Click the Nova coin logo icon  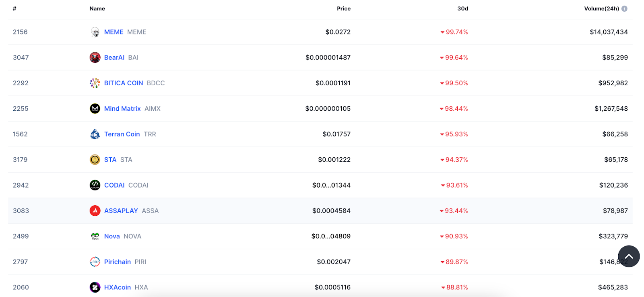95,236
